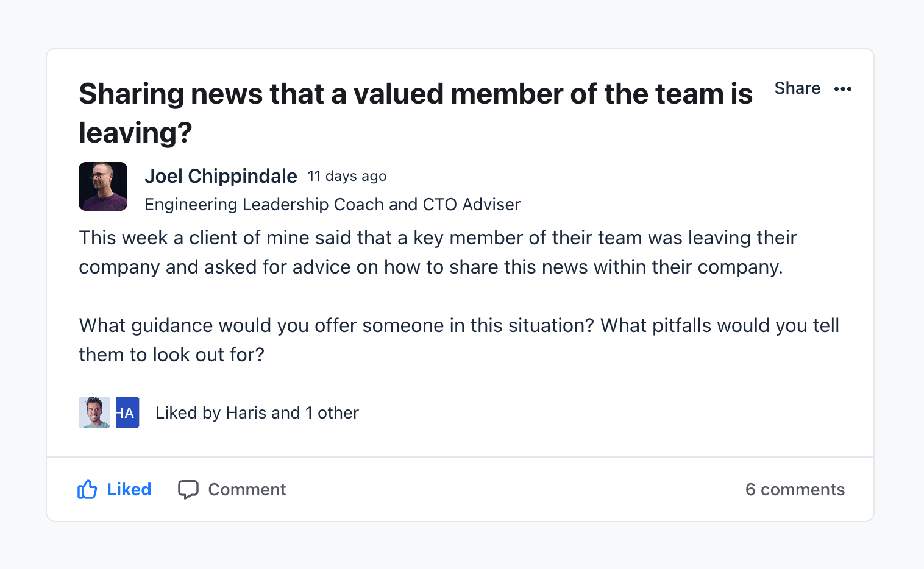
Task: Select the HA avatar badge
Action: click(x=126, y=412)
